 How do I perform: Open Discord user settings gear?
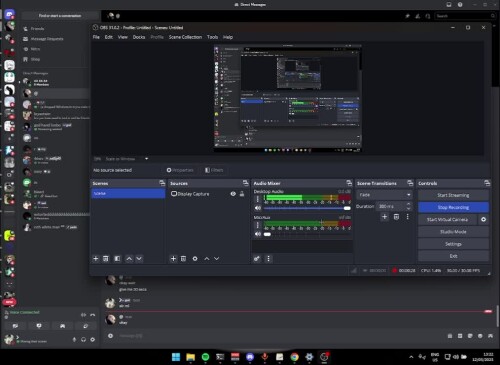pyautogui.click(x=93, y=340)
